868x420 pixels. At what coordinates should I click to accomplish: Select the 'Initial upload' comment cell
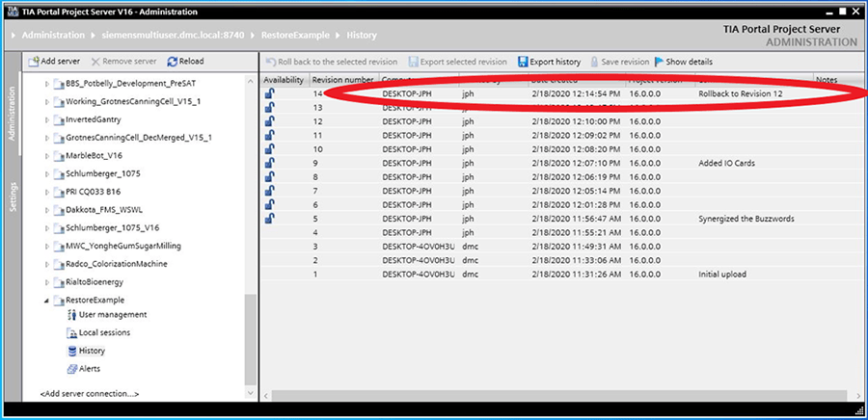click(x=722, y=275)
